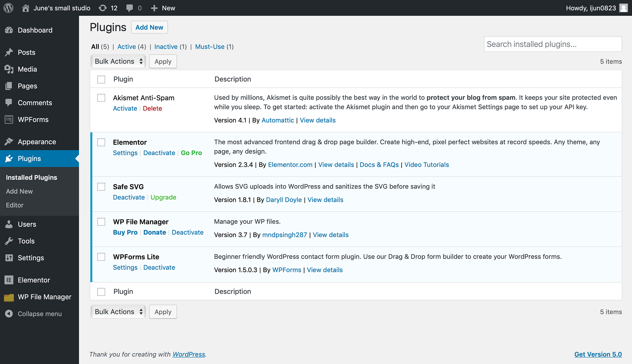632x364 pixels.
Task: Click the Comments icon in sidebar
Action: [9, 103]
